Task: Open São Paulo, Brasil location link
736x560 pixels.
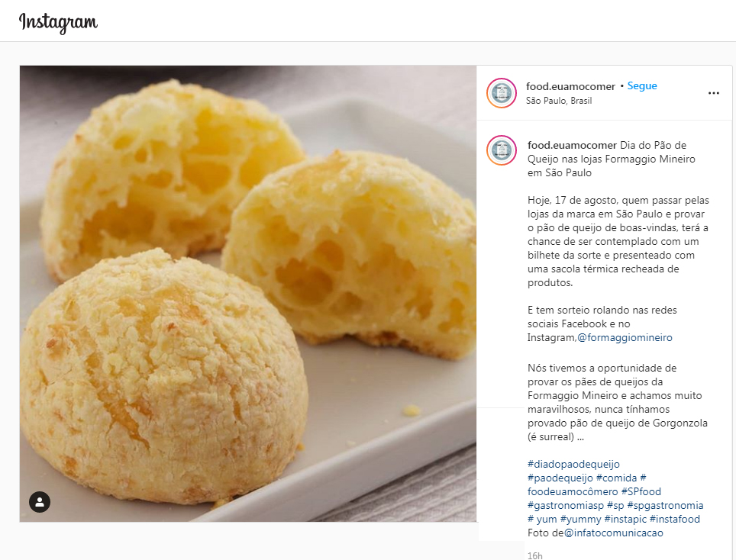Action: click(559, 101)
